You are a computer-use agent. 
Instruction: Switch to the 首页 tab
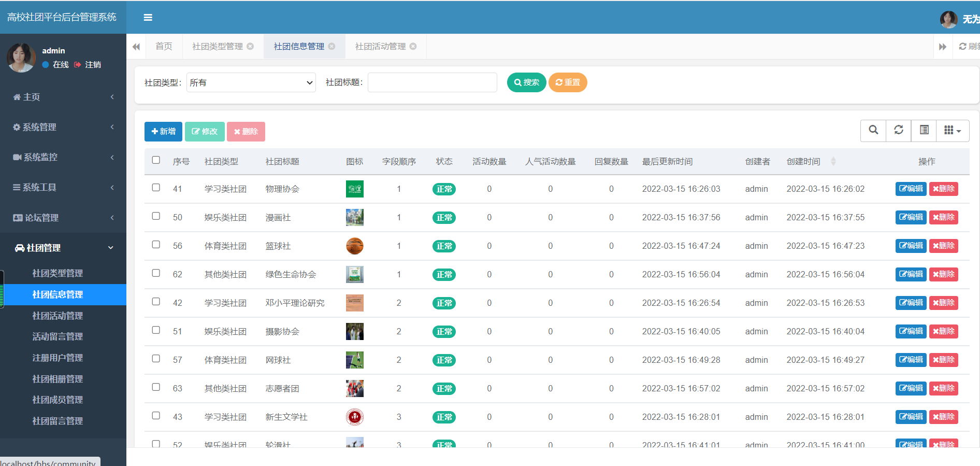click(164, 46)
